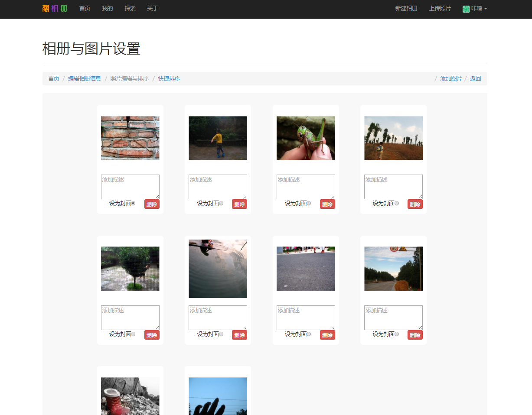Focus the 添加描述 box under the brick wall photo
The image size is (532, 415).
tap(130, 187)
